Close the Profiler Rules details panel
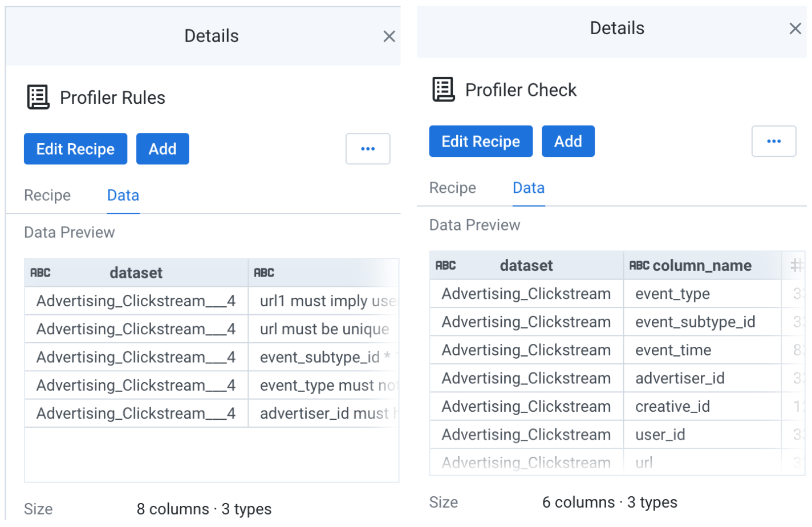 pyautogui.click(x=389, y=35)
